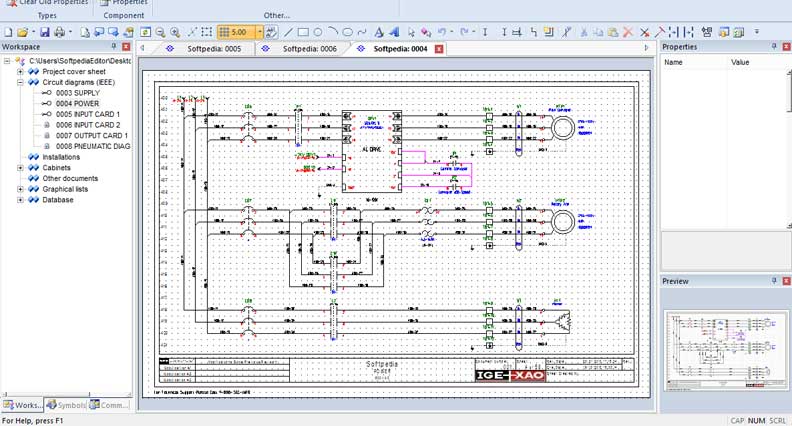
Task: Select the Other documents tree item
Action: [x=70, y=178]
